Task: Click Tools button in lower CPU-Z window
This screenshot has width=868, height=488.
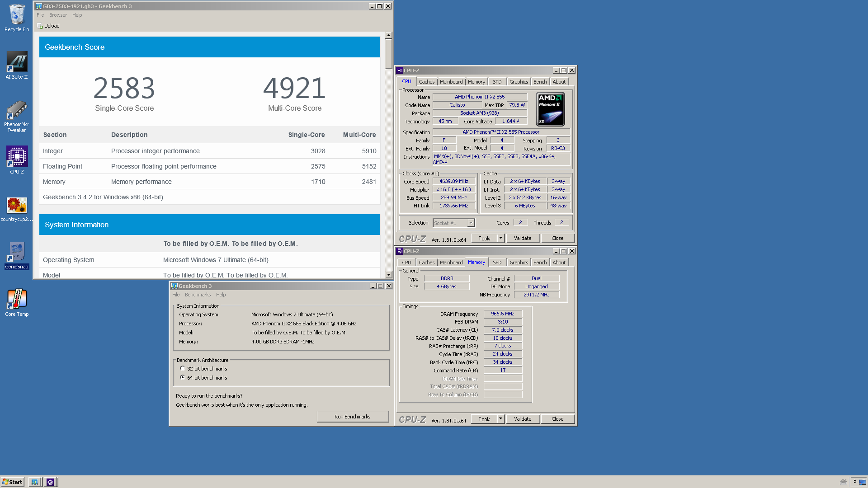Action: click(484, 419)
